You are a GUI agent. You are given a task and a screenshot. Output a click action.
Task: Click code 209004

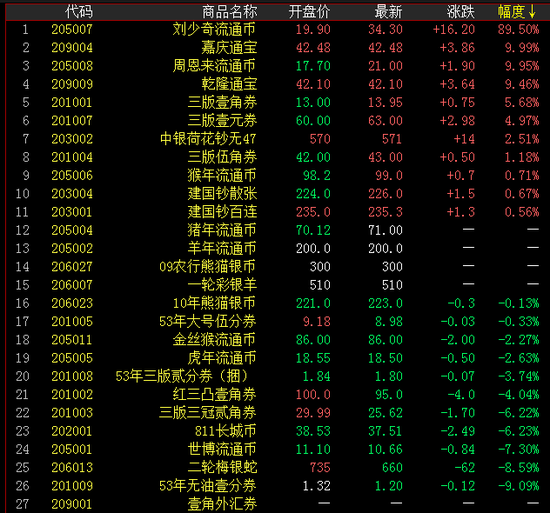72,48
